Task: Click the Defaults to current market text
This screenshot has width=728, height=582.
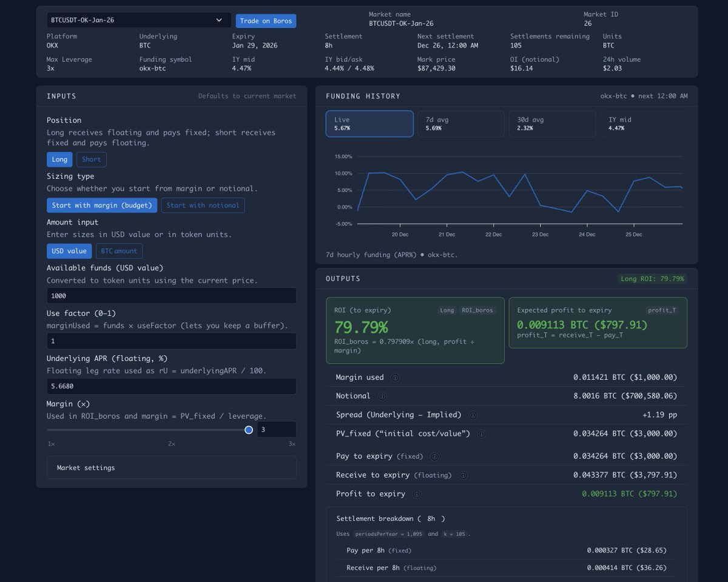Action: (x=247, y=96)
